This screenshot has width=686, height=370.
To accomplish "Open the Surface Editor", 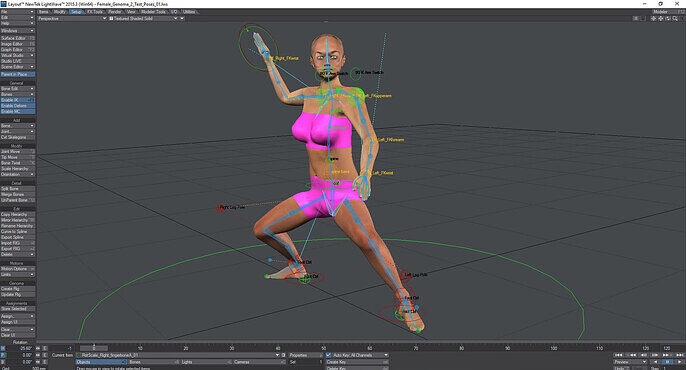I will point(18,38).
